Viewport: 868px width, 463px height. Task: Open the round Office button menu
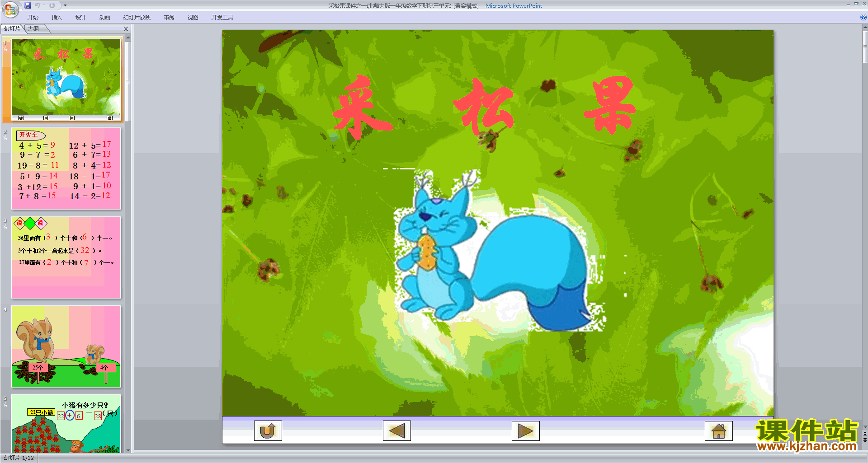click(10, 9)
